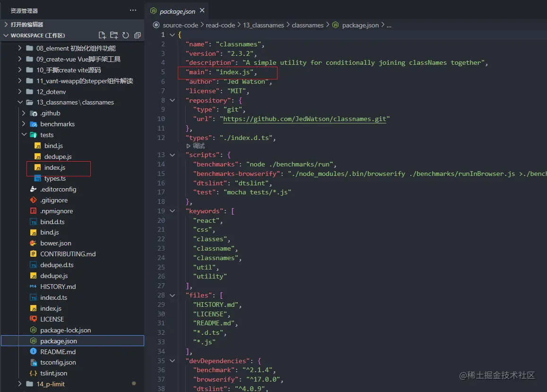The width and height of the screenshot is (547, 392).
Task: Click the New Folder icon in workspace header
Action: coord(114,35)
